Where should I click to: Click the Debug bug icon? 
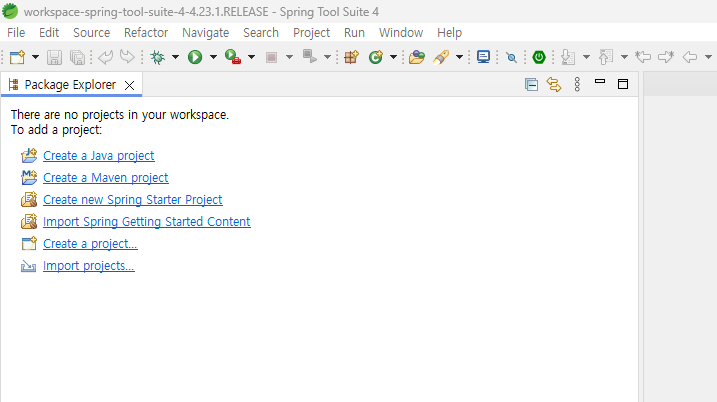click(x=158, y=57)
